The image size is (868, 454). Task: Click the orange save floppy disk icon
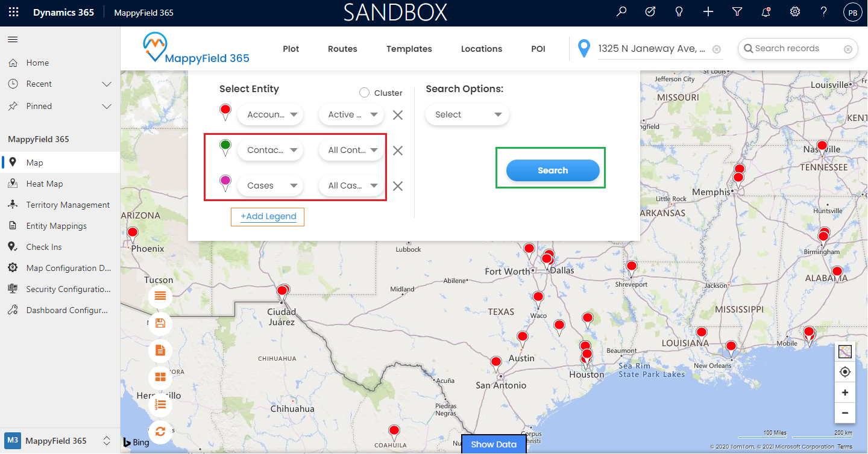[160, 323]
